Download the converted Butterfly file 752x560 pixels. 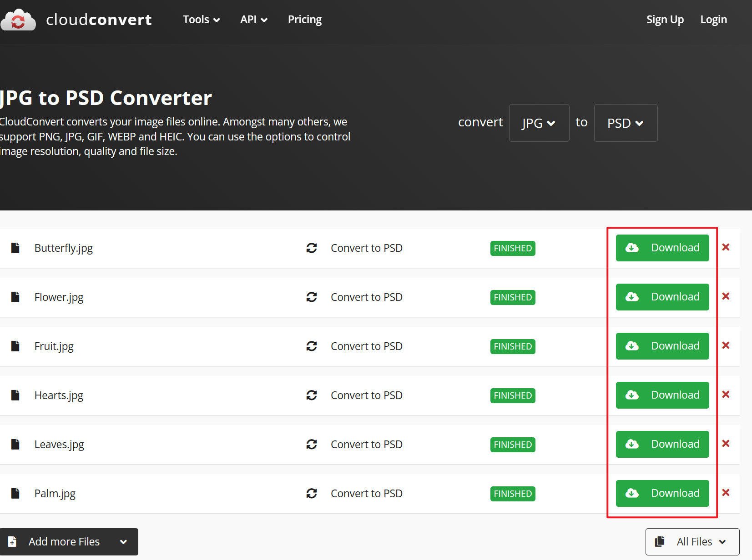[x=662, y=248]
